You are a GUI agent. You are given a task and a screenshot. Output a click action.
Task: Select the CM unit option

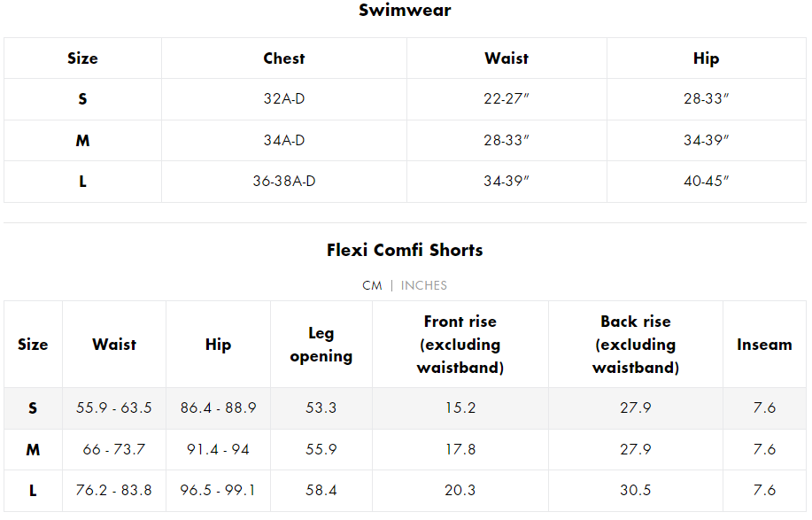372,285
